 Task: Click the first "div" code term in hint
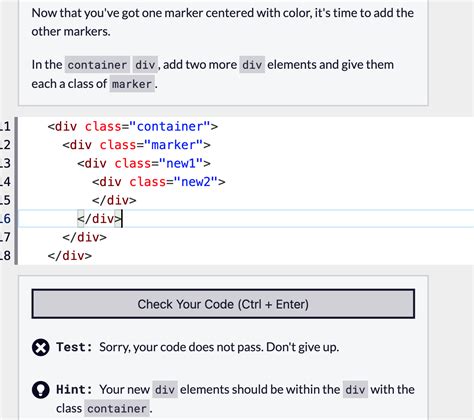tap(165, 390)
